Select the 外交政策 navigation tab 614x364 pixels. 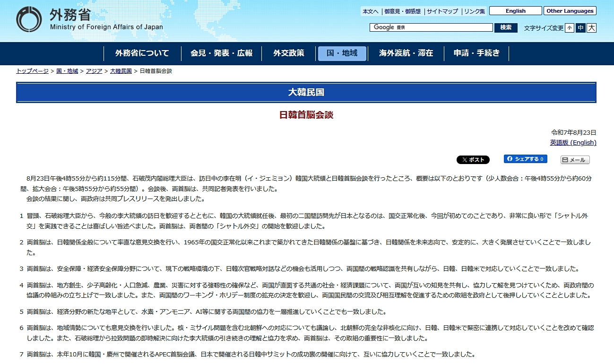coord(288,53)
